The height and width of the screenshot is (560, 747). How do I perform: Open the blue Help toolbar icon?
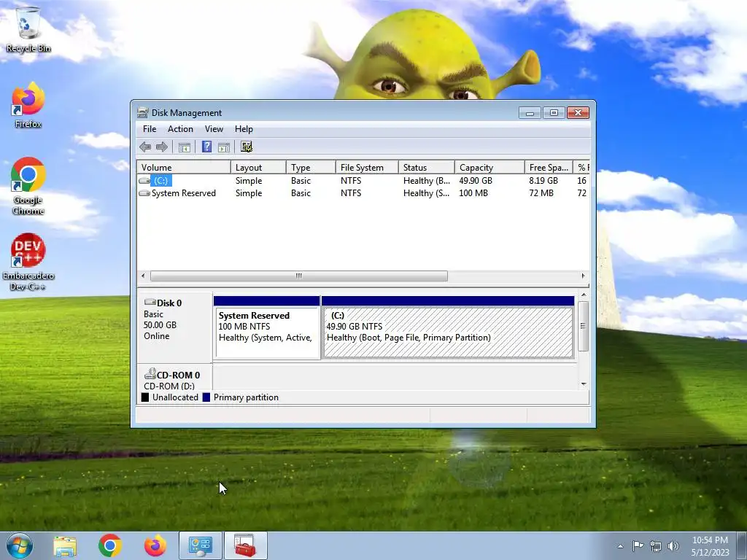[x=206, y=147]
